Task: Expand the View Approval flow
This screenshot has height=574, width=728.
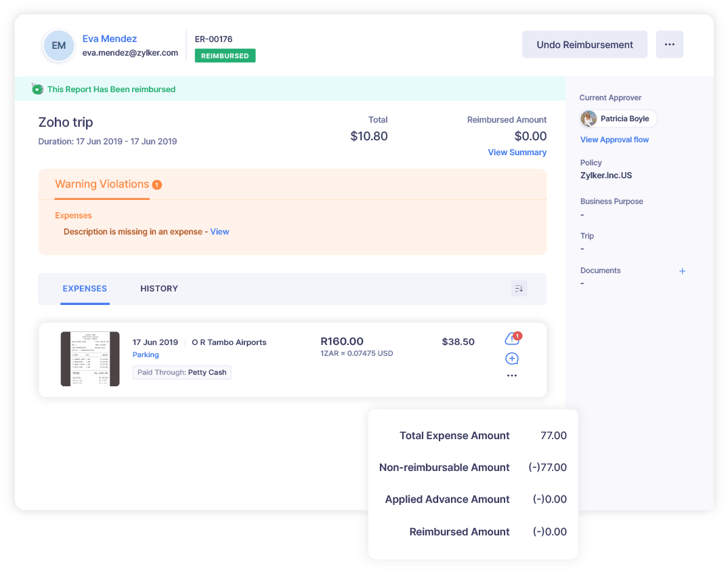Action: point(614,140)
